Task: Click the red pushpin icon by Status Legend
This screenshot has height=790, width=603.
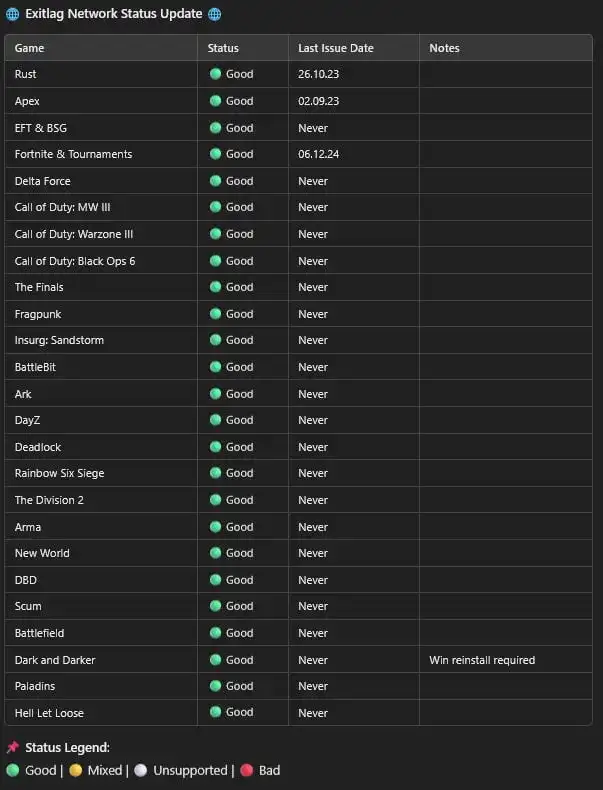Action: point(12,747)
